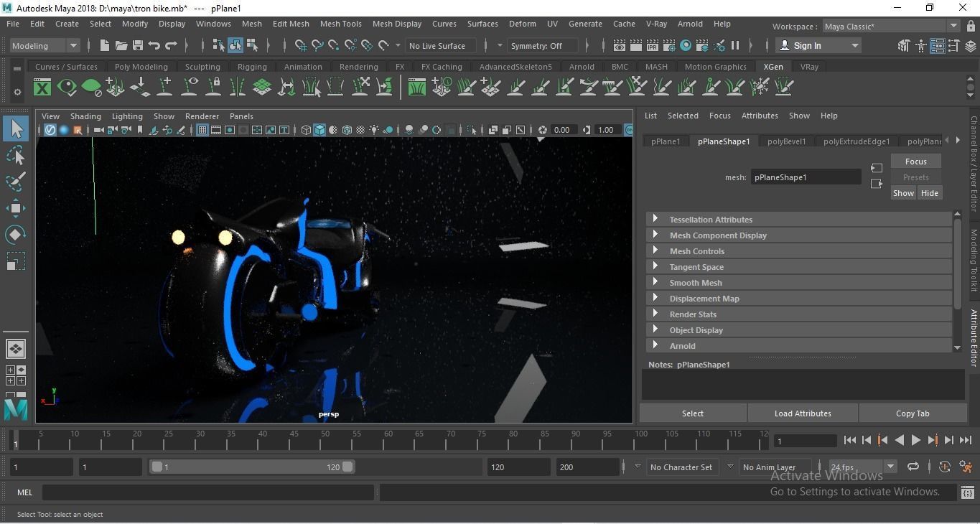980x524 pixels.
Task: Click the XGen preview eye icon
Action: [x=67, y=88]
